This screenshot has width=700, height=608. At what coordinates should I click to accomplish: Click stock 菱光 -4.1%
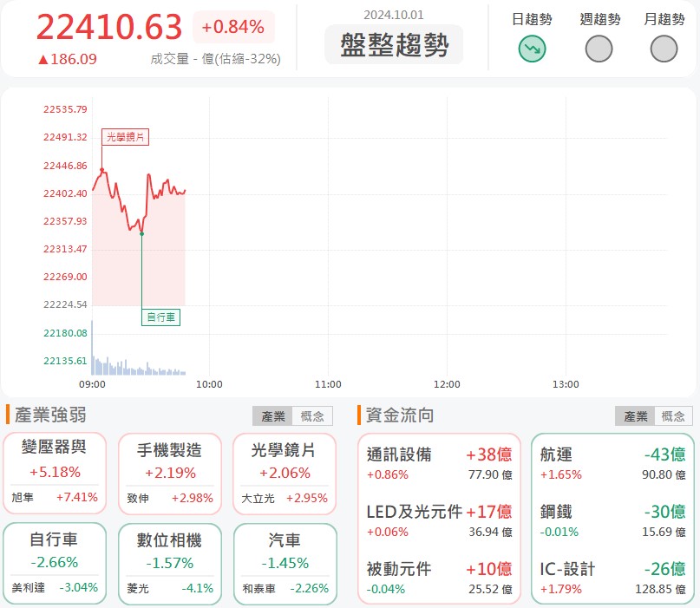(x=170, y=588)
